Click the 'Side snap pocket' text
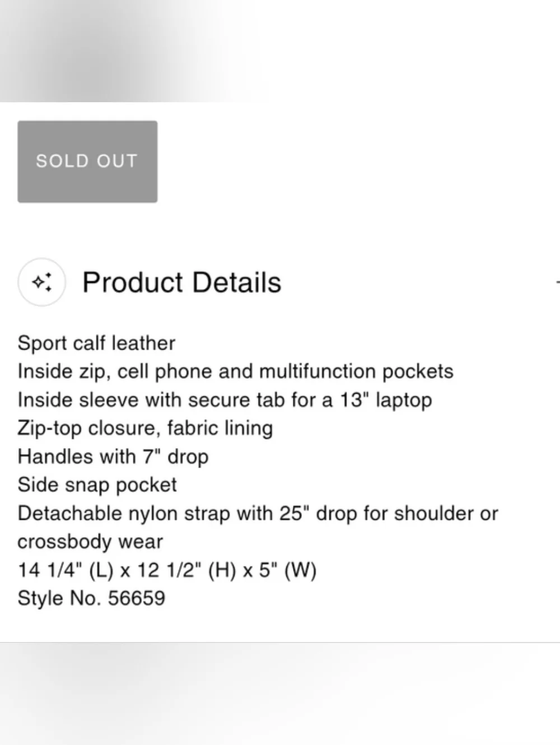Screen dimensions: 560x745 pyautogui.click(x=97, y=485)
